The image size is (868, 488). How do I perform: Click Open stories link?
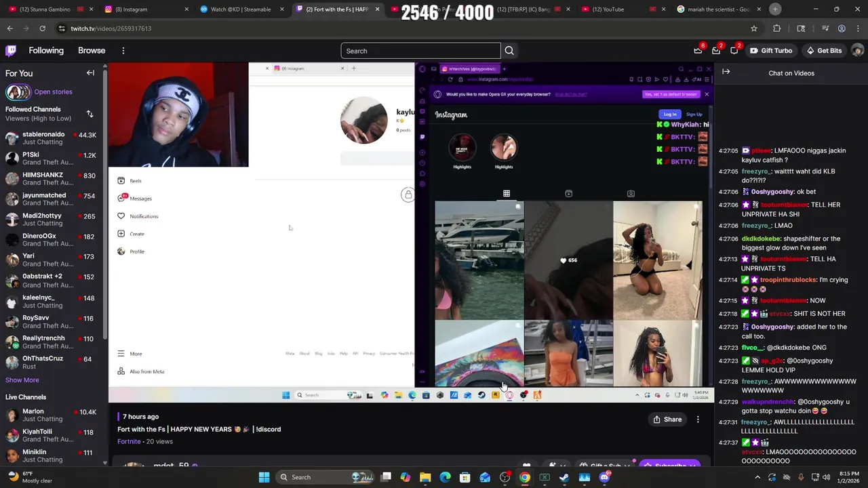pos(53,92)
